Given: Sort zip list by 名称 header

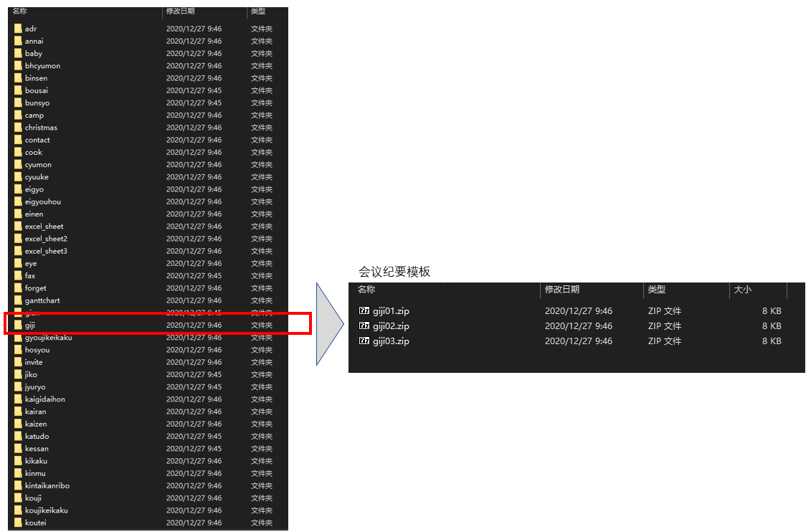Looking at the screenshot, I should (366, 290).
